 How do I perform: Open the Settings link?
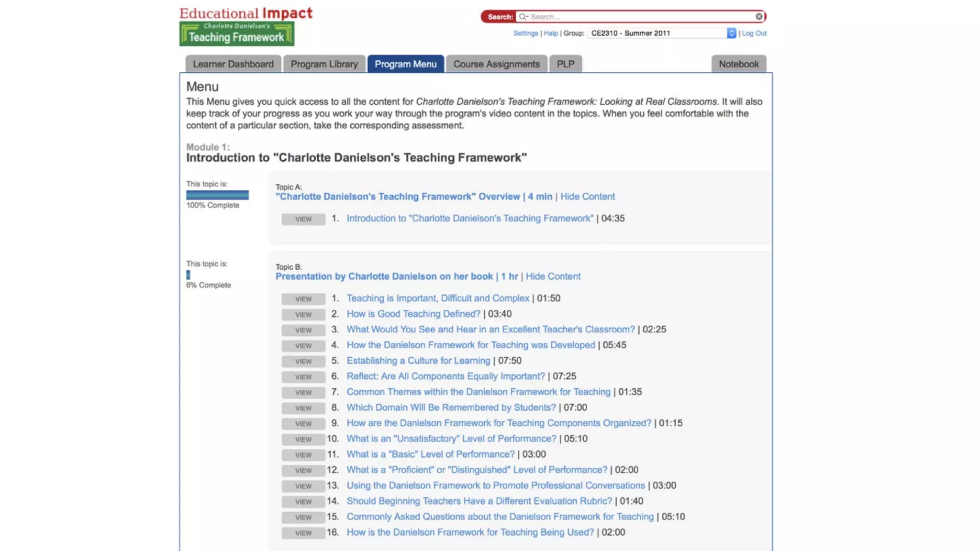pyautogui.click(x=525, y=33)
